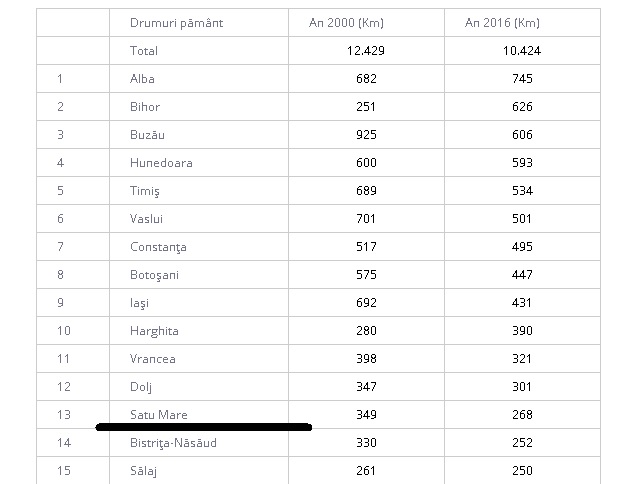Select the Bihor row name

coord(144,106)
